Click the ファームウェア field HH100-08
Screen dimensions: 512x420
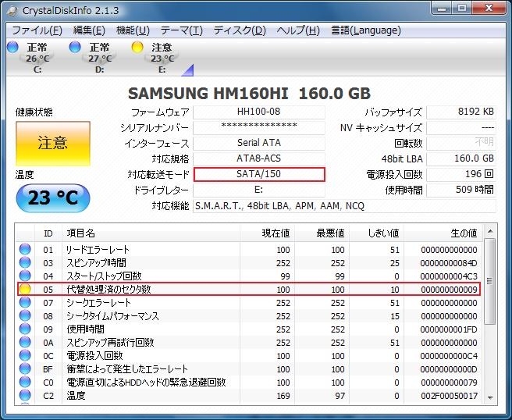coord(258,112)
